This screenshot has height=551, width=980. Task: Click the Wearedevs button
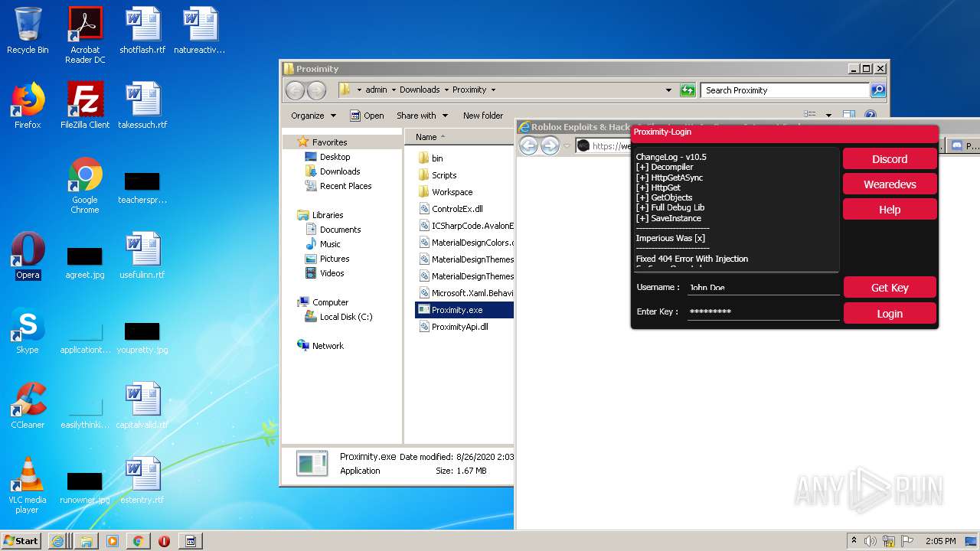tap(890, 184)
